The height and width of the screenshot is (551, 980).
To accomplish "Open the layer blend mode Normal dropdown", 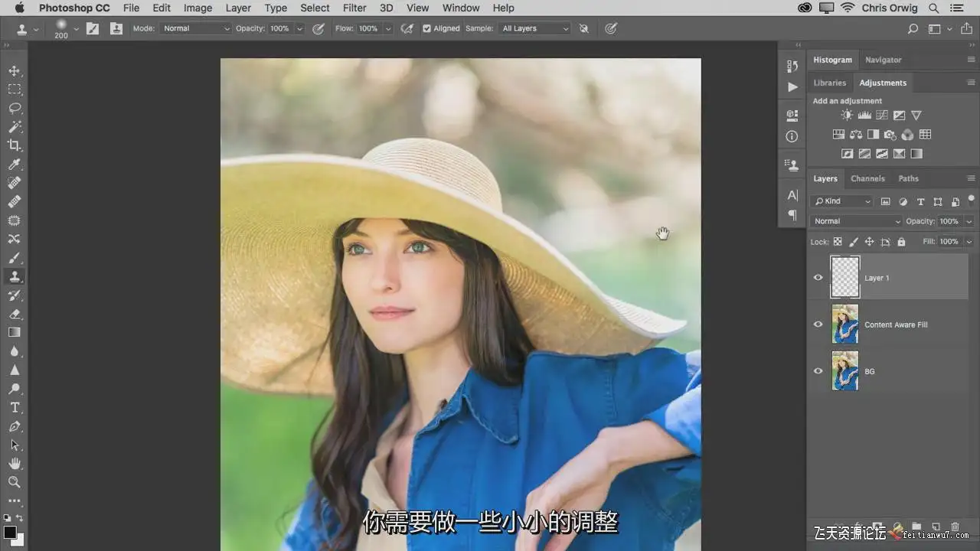I will (857, 221).
